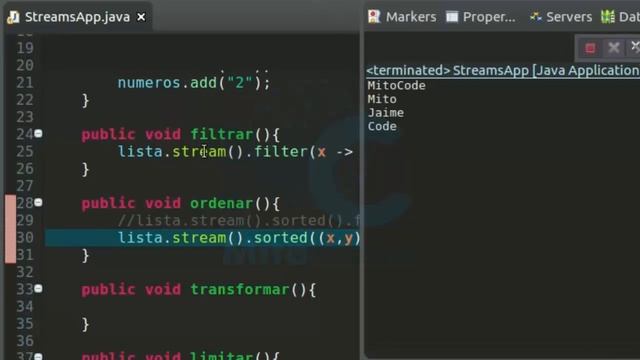
Task: Stop the running process with red Terminate button
Action: click(590, 48)
